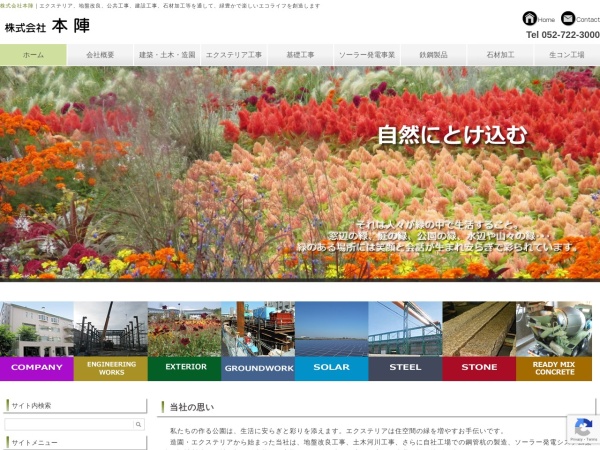Click the 株式会社 本陣 logo

click(47, 26)
